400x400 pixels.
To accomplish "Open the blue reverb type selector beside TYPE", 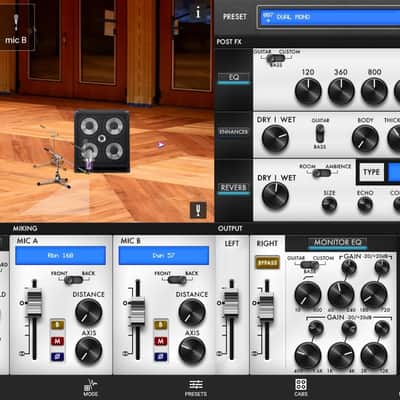I will (x=394, y=172).
